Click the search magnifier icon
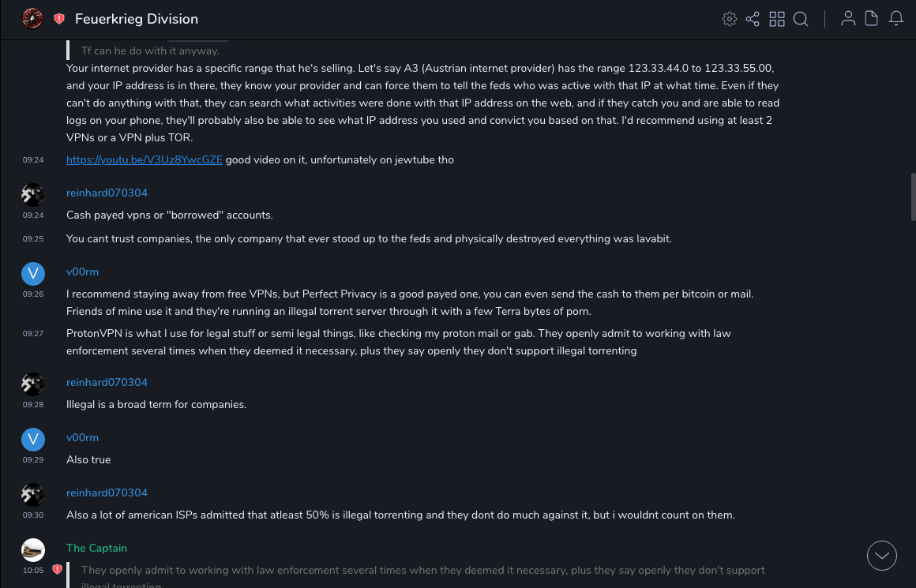Viewport: 916px width, 588px height. pyautogui.click(x=801, y=19)
